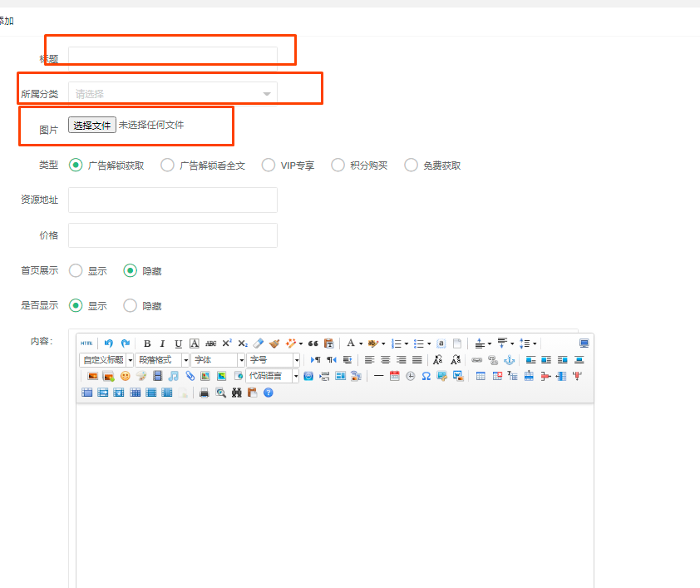
Task: Click the 选择文件 button
Action: coord(92,125)
